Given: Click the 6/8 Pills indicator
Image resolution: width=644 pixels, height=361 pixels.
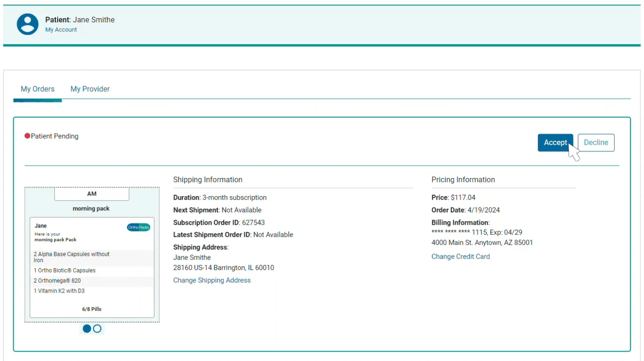Looking at the screenshot, I should 92,309.
